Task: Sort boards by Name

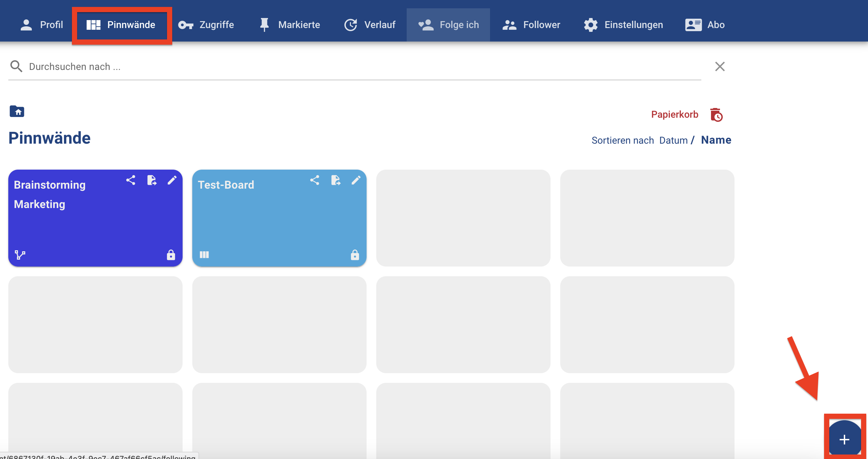Action: pos(716,140)
